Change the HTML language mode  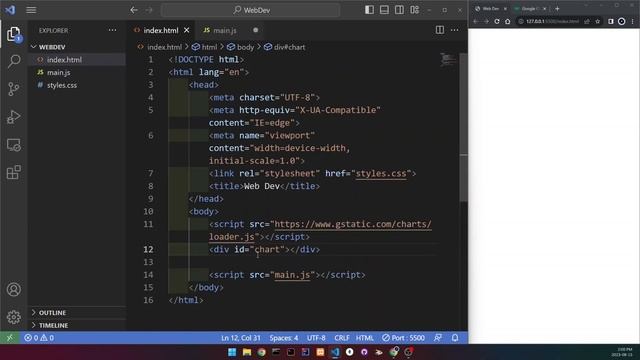click(364, 338)
